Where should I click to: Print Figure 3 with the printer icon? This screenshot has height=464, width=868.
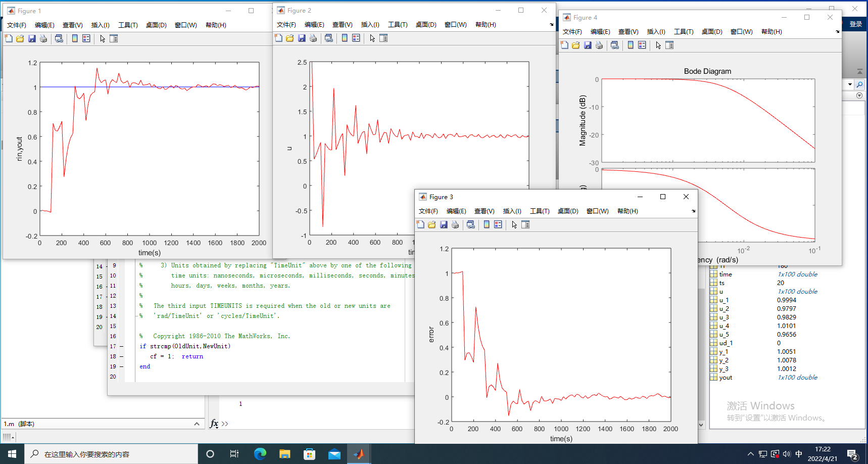tap(455, 224)
